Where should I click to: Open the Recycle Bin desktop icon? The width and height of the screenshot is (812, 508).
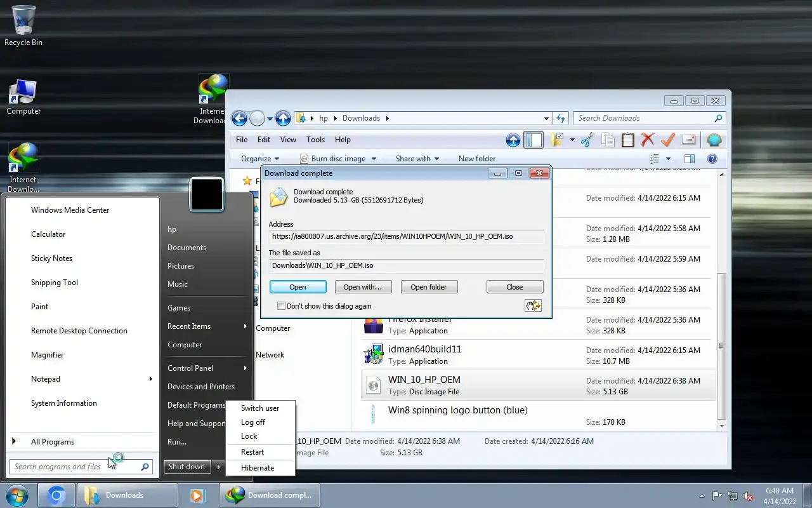(23, 25)
